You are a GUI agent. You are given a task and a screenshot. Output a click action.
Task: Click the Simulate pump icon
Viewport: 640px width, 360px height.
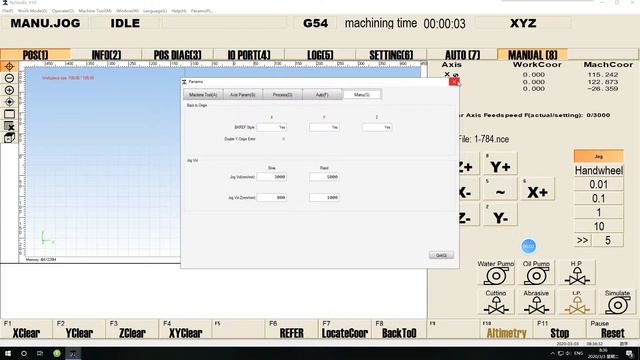click(617, 302)
